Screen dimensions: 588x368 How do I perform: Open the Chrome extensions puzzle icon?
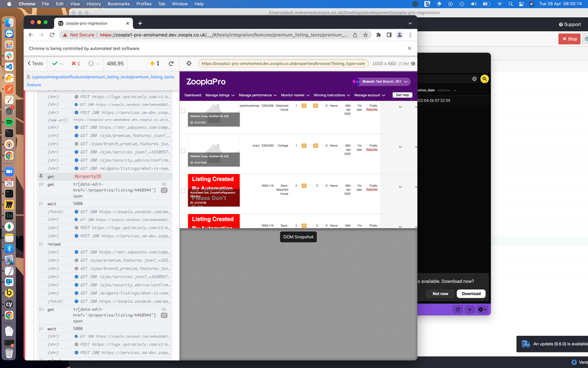(378, 35)
